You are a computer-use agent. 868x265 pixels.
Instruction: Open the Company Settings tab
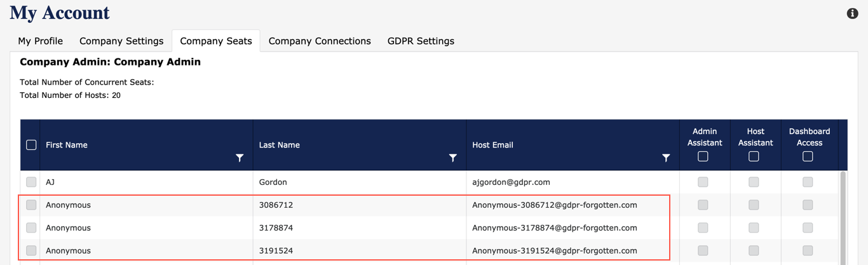tap(121, 41)
